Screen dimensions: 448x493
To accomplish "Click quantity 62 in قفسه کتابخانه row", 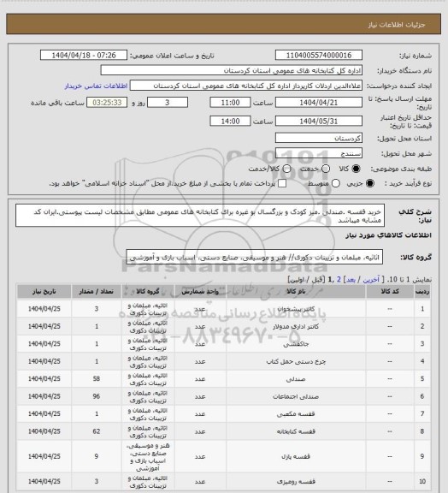I will [x=97, y=431].
